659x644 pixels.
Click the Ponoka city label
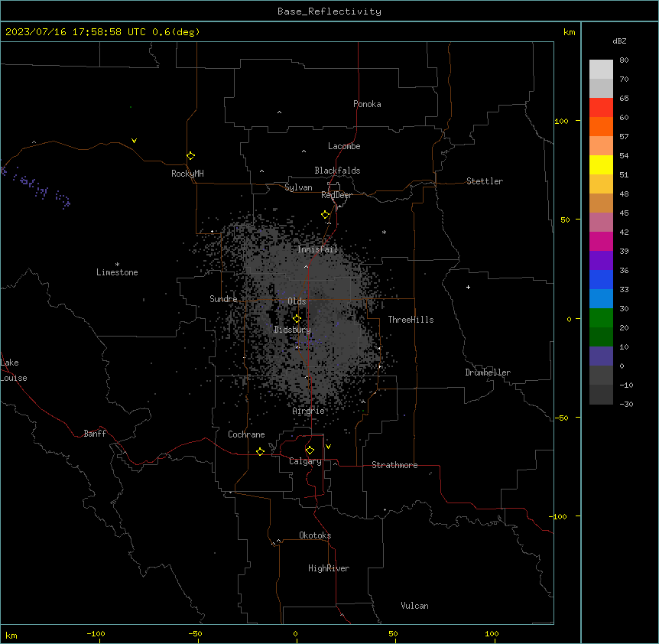(367, 104)
